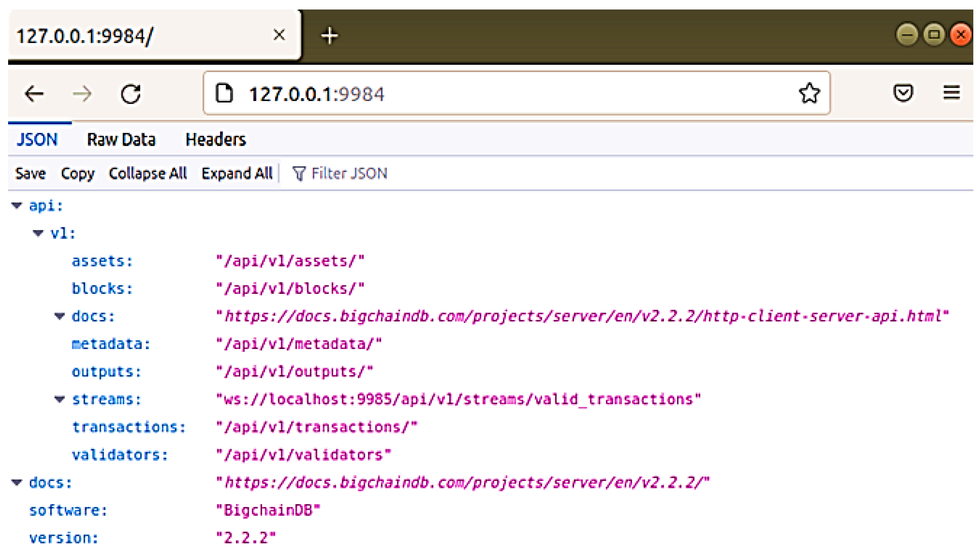Toggle the streams row expander arrow
Image resolution: width=980 pixels, height=556 pixels.
60,399
